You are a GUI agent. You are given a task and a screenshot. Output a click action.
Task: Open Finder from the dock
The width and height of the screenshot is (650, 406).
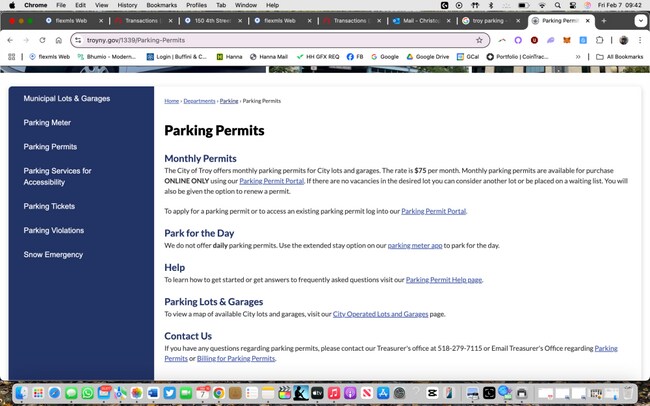[22, 393]
